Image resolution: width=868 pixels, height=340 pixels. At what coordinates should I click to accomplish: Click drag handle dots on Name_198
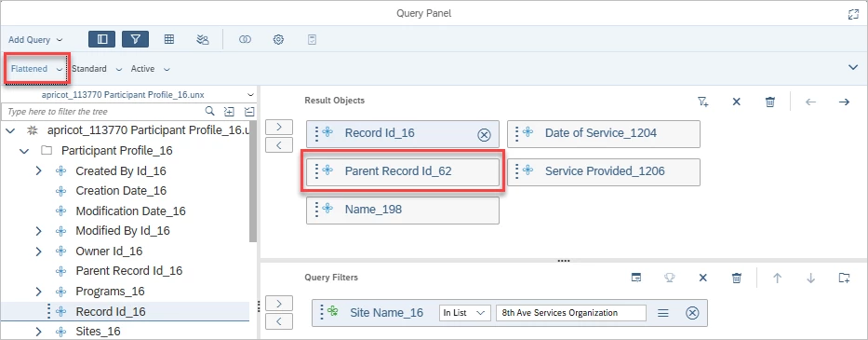(x=316, y=210)
